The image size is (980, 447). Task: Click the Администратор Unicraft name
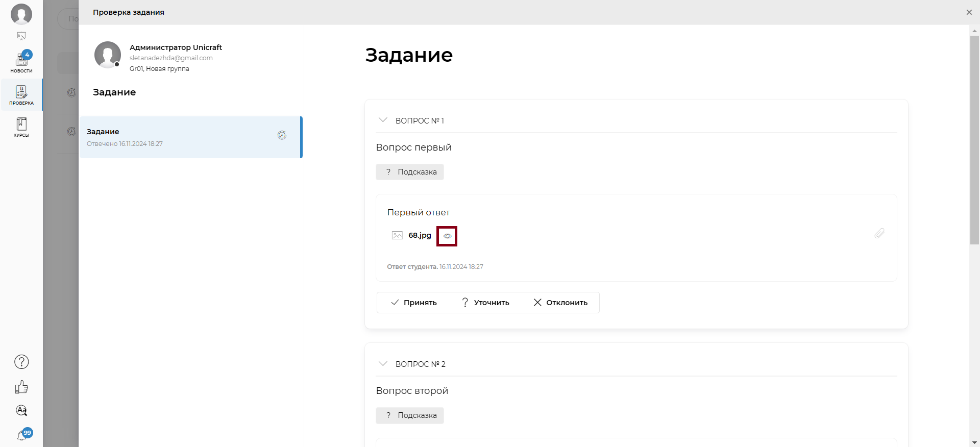click(x=176, y=47)
